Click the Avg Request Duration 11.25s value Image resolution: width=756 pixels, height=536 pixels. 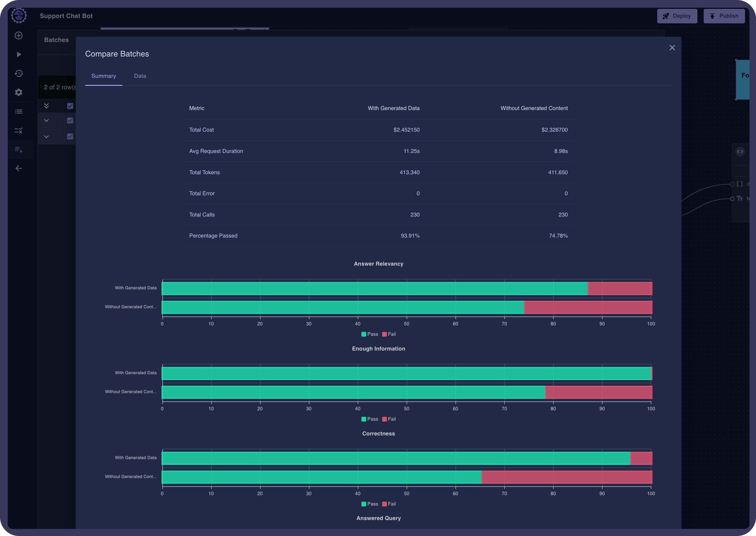coord(412,151)
